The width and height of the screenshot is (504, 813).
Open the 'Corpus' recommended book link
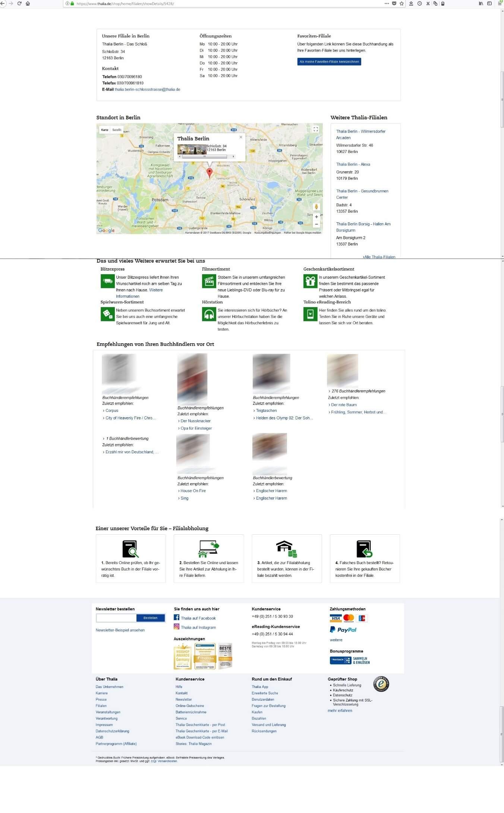pyautogui.click(x=112, y=410)
